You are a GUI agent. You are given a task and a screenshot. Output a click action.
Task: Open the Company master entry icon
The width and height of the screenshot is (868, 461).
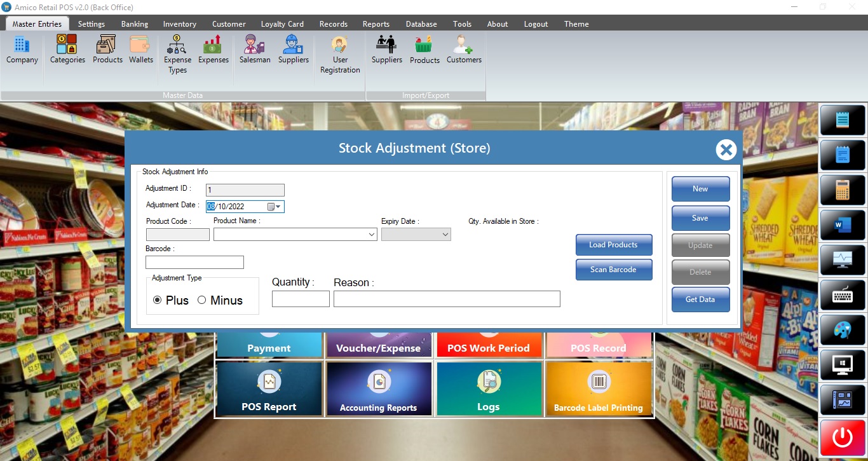[x=22, y=50]
